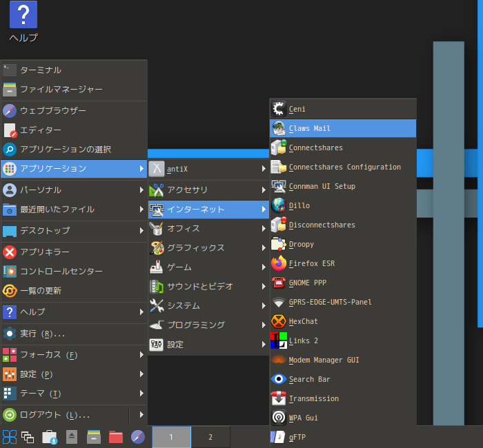
Task: Click the Dillo globe icon
Action: [279, 205]
